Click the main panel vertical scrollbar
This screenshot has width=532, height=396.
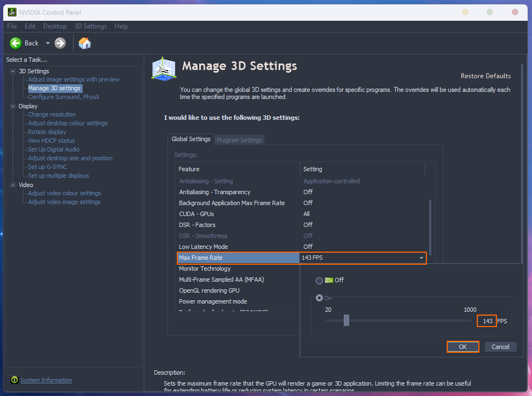point(523,163)
